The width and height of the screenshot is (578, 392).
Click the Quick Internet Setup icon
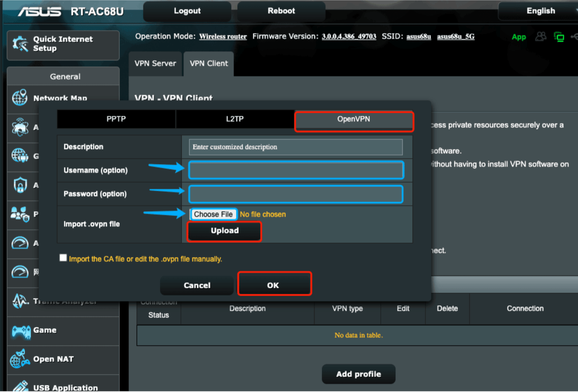click(20, 44)
